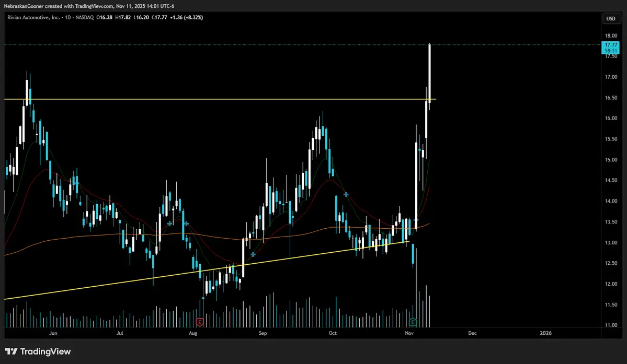
Task: Click the 11.50 price axis label
Action: (x=611, y=304)
